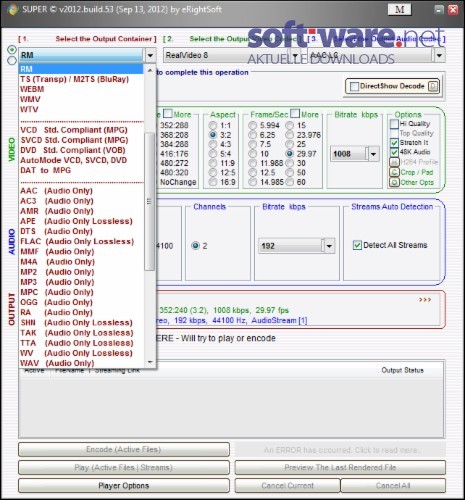Open the Other Opts icon button

click(x=394, y=182)
